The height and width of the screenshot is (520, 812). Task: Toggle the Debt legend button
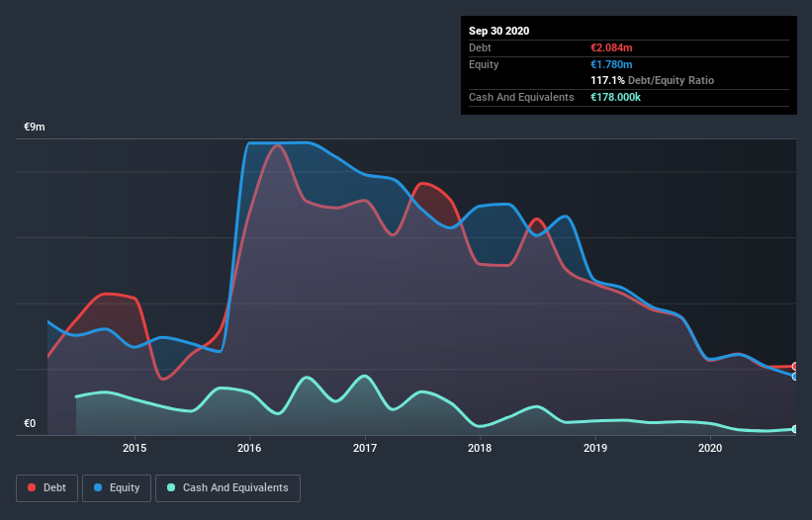coord(46,488)
